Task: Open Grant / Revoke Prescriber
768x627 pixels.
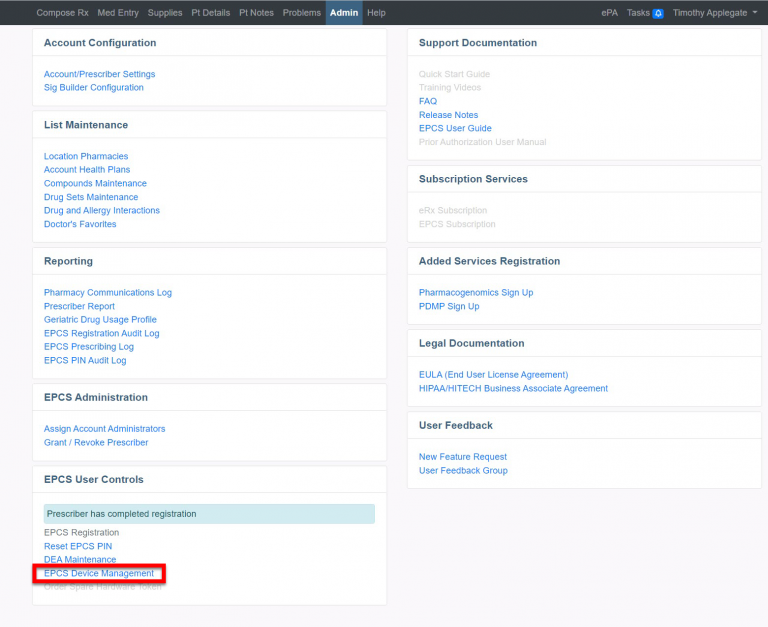Action: (96, 442)
